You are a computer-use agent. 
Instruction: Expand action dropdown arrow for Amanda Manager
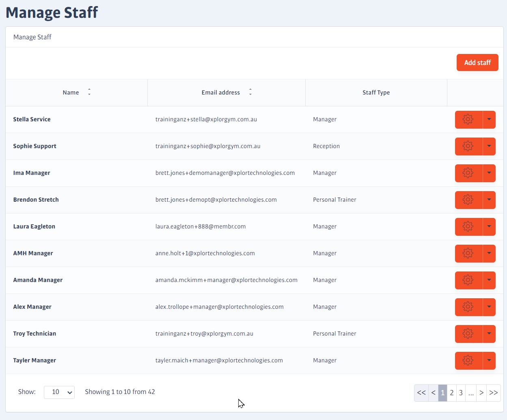(489, 280)
